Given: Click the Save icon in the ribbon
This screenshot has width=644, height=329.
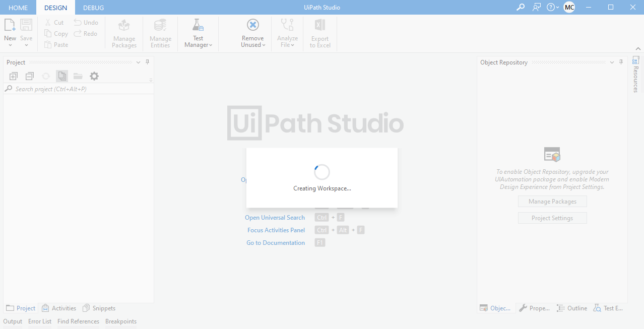Looking at the screenshot, I should point(26,26).
